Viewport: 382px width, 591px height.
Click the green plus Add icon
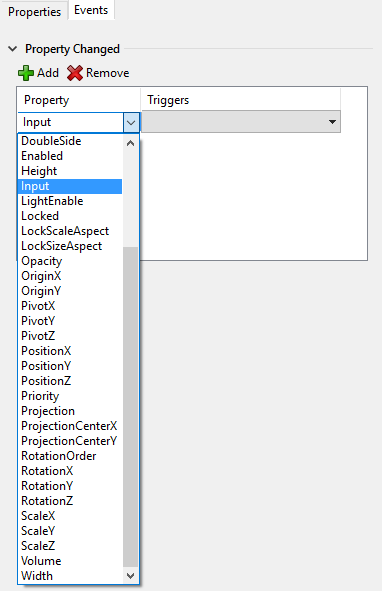point(26,73)
